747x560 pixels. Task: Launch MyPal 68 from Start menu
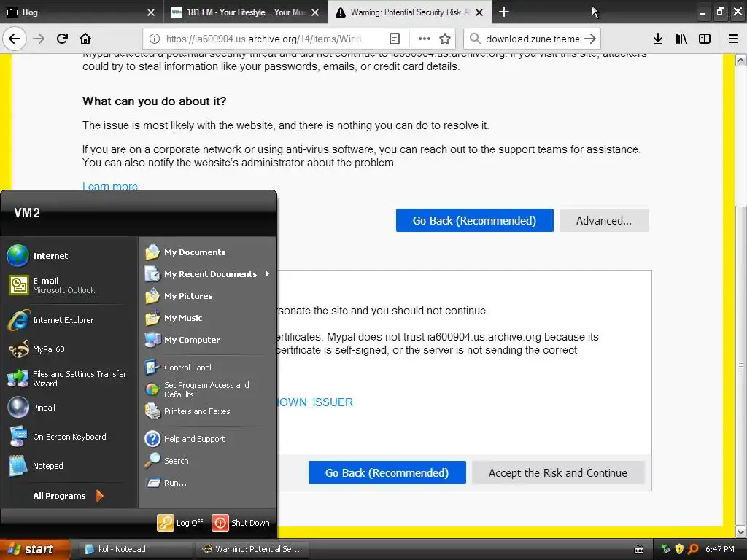(69, 349)
